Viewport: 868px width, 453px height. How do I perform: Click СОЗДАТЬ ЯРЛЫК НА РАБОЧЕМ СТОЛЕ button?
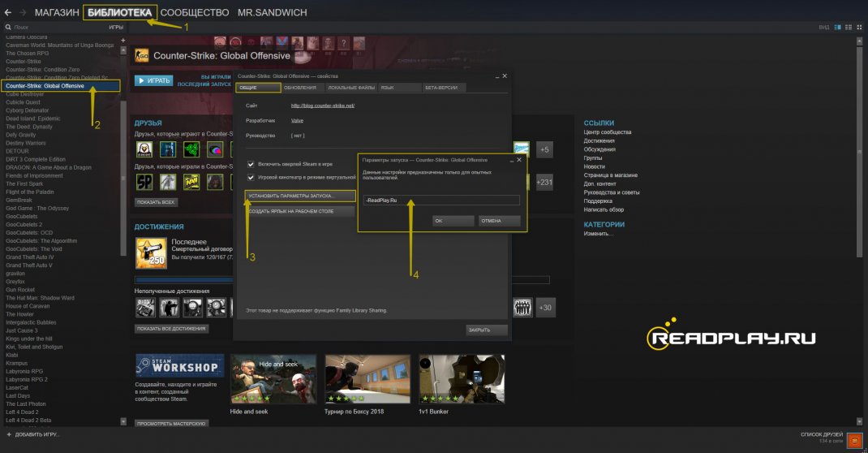[300, 211]
